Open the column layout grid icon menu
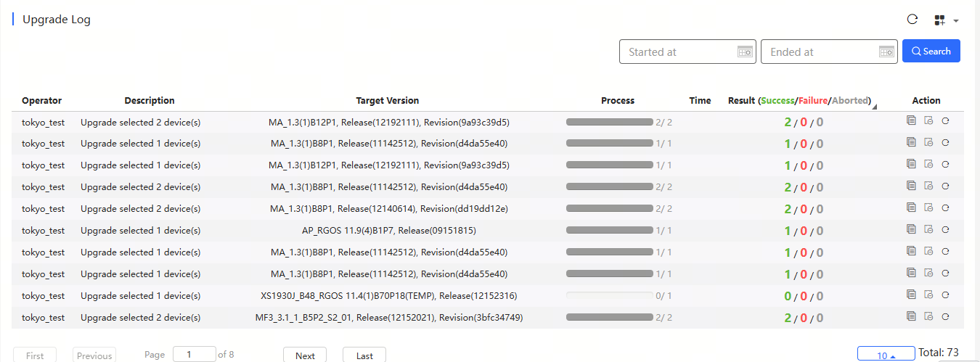Screen dimensions: 980x362 pos(947,20)
